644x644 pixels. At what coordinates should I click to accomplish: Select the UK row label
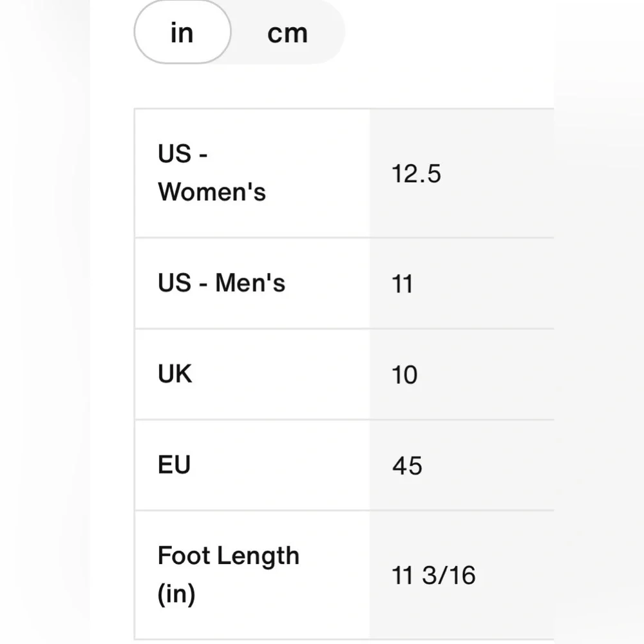click(x=175, y=374)
